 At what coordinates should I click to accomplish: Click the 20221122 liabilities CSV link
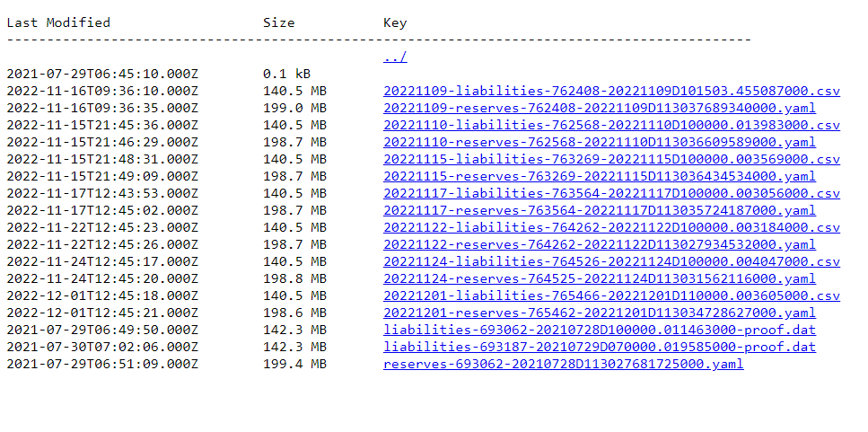point(611,227)
